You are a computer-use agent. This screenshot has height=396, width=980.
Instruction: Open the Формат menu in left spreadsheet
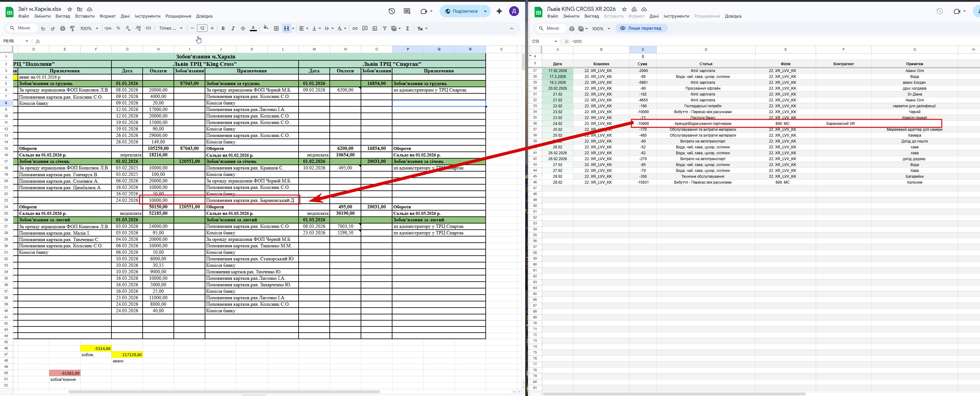coord(107,16)
